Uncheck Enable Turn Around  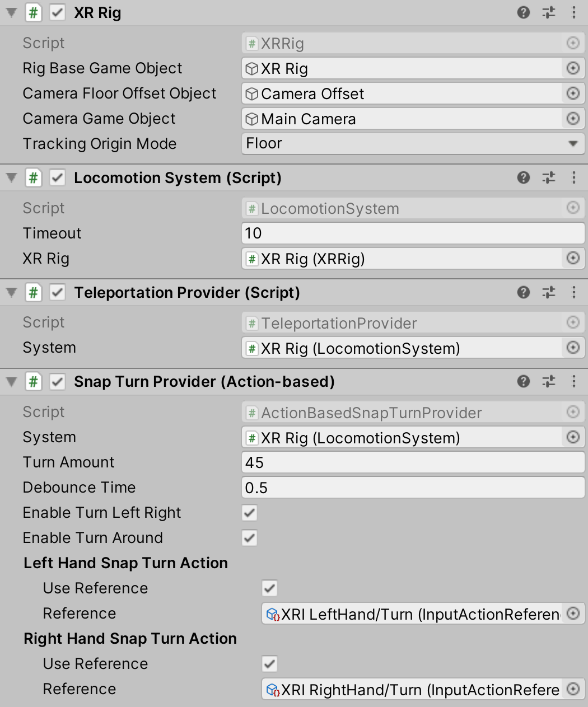[x=249, y=538]
